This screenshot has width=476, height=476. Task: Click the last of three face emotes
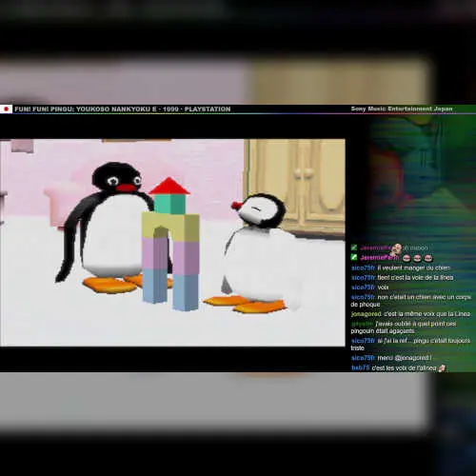coord(428,258)
